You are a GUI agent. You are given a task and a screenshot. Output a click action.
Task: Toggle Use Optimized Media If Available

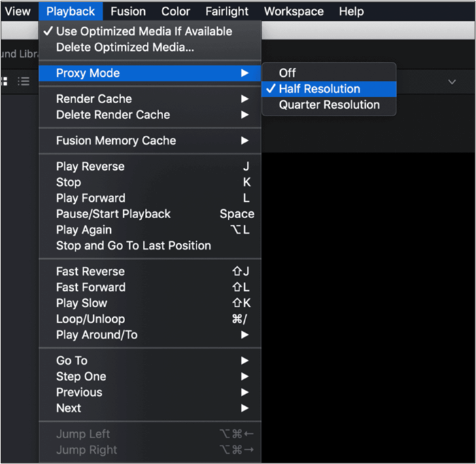(x=143, y=31)
